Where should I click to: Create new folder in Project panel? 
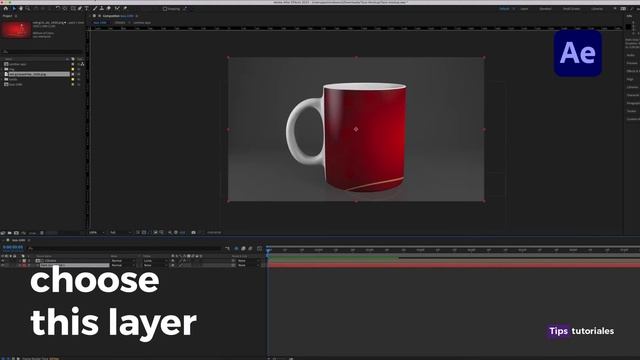click(9, 233)
